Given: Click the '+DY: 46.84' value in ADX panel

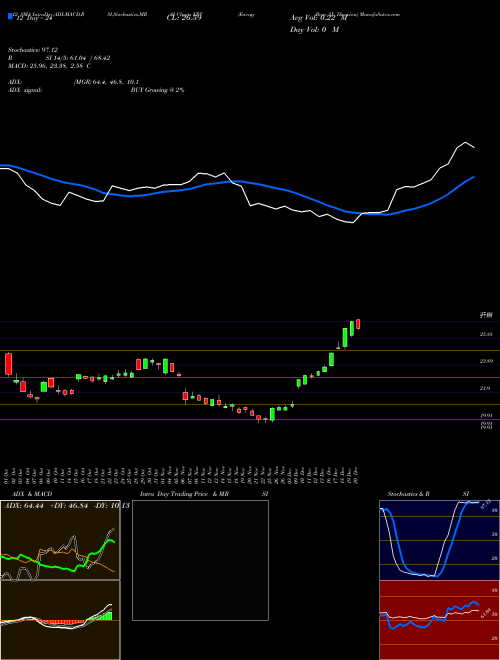Looking at the screenshot, I should pyautogui.click(x=69, y=505).
